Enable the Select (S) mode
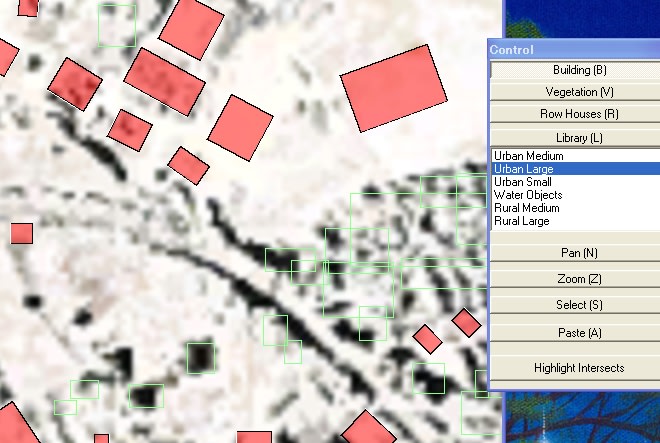Screen dimensions: 660x443 click(x=576, y=305)
